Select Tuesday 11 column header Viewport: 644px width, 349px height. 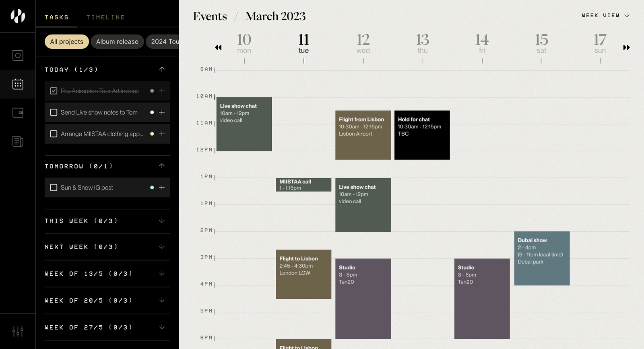pyautogui.click(x=303, y=43)
